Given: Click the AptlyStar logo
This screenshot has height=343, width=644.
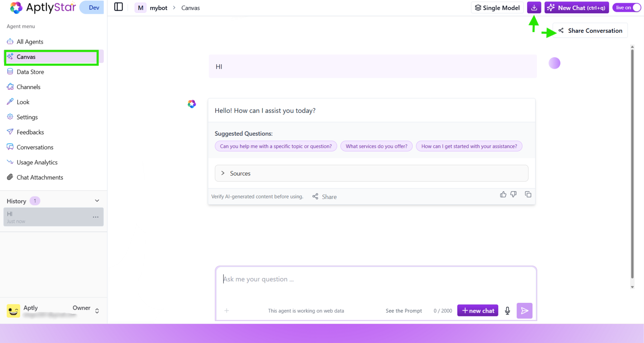Looking at the screenshot, I should [x=43, y=7].
